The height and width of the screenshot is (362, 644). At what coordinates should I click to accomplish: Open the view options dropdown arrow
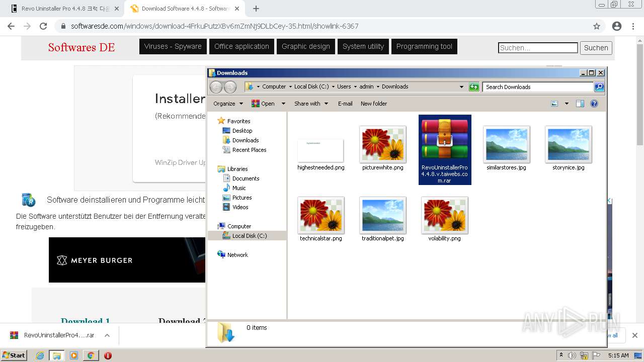point(567,104)
